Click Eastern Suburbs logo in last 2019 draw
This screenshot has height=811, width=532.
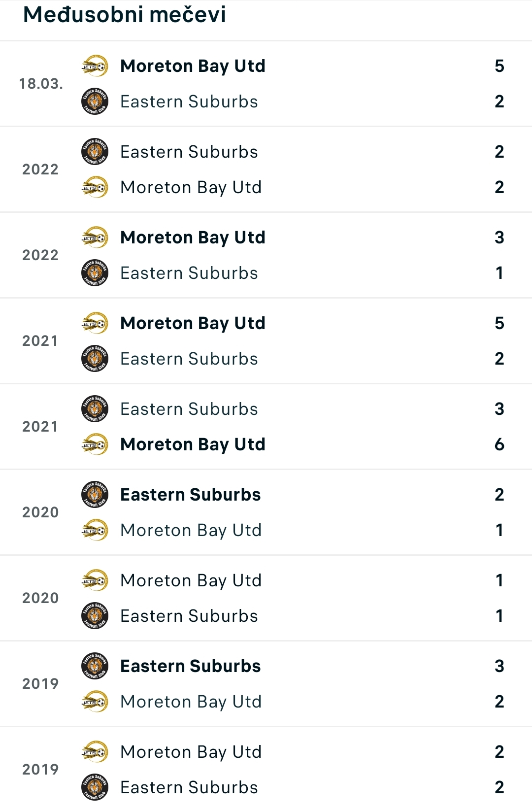pyautogui.click(x=95, y=787)
